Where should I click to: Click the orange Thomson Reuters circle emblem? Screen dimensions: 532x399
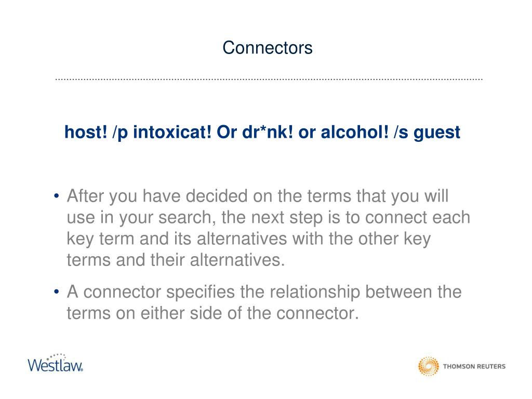tap(428, 366)
